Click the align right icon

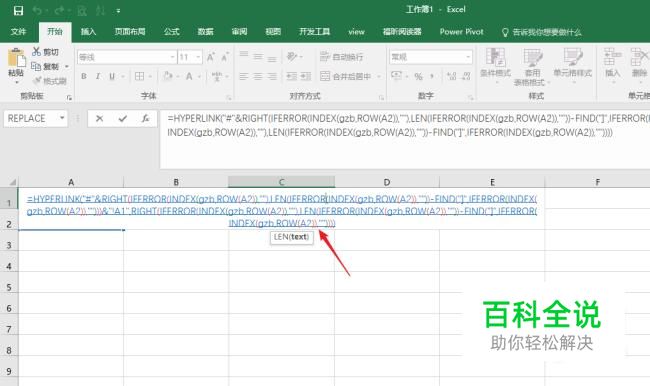tap(272, 76)
